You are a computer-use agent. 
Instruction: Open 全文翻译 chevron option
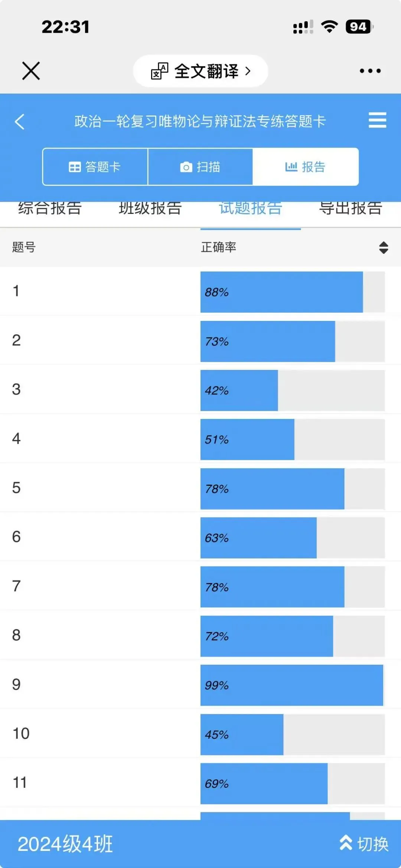click(248, 71)
